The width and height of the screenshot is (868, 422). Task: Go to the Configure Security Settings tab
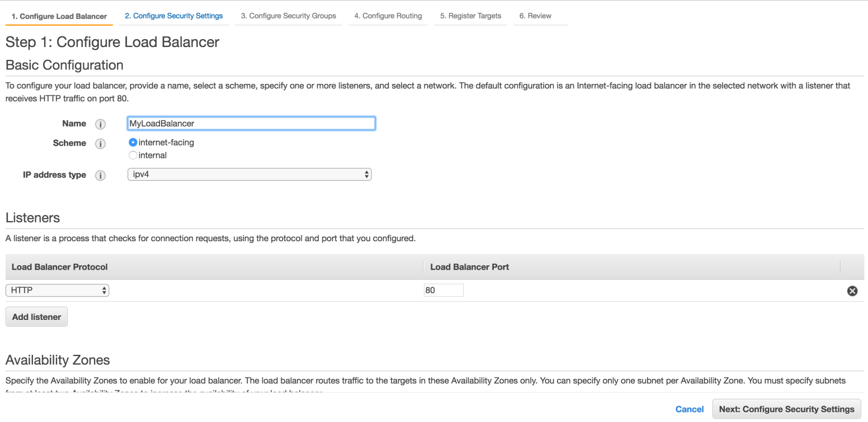[173, 16]
